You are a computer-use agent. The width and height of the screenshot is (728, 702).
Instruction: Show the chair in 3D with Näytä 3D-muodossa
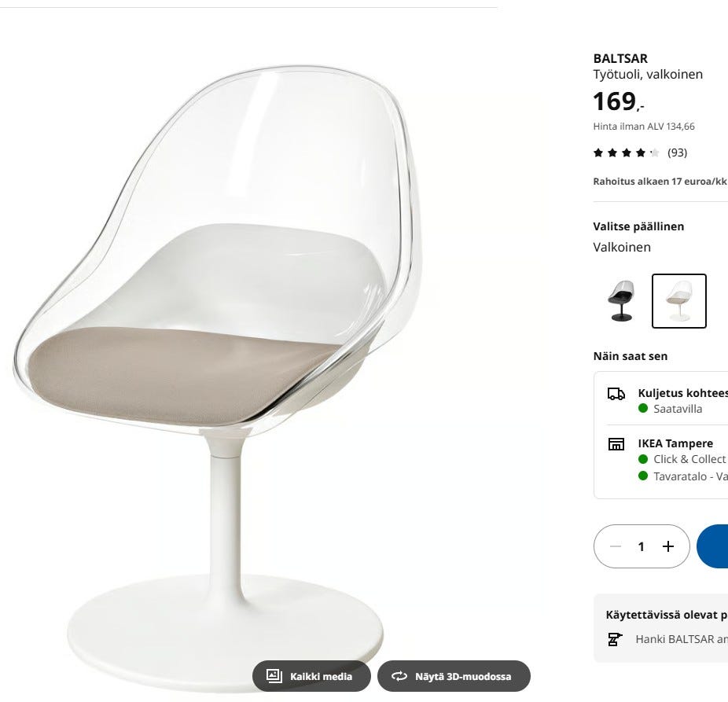[454, 676]
